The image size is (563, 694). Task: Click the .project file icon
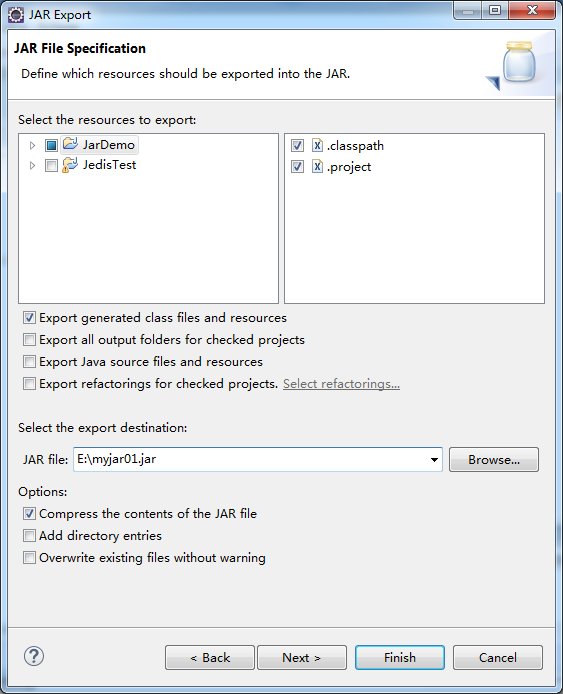317,166
